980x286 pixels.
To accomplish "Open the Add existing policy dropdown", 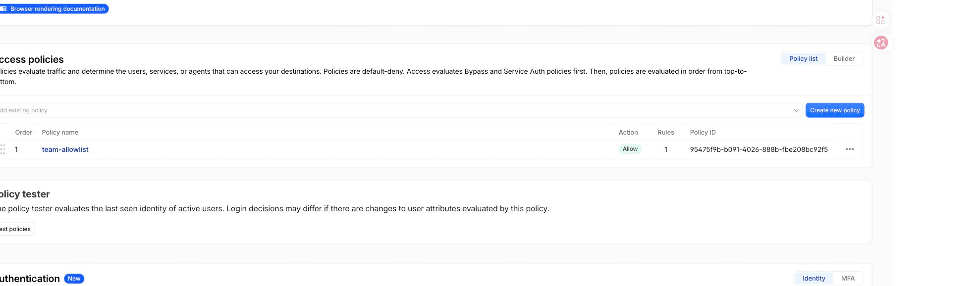I will pyautogui.click(x=400, y=110).
